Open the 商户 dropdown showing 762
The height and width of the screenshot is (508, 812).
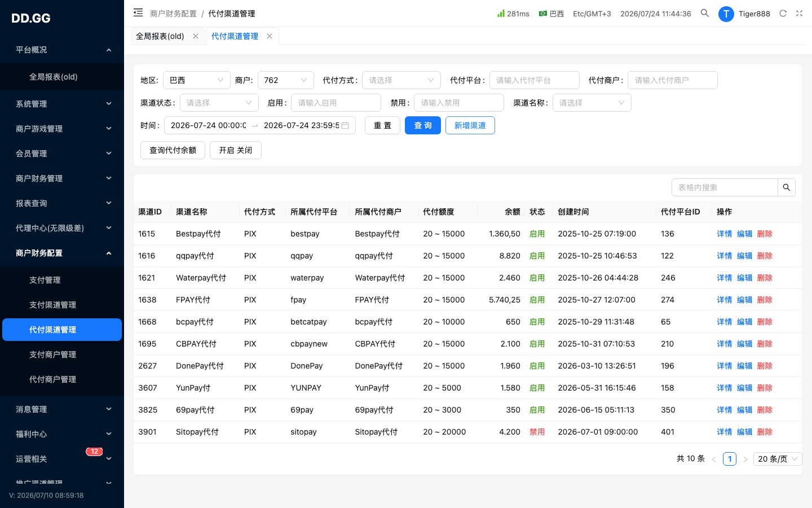pos(286,80)
